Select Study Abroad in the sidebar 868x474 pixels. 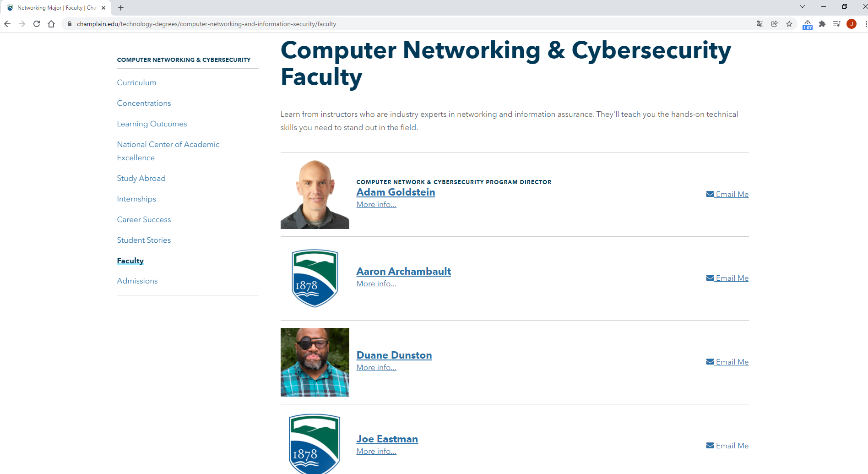(x=141, y=178)
